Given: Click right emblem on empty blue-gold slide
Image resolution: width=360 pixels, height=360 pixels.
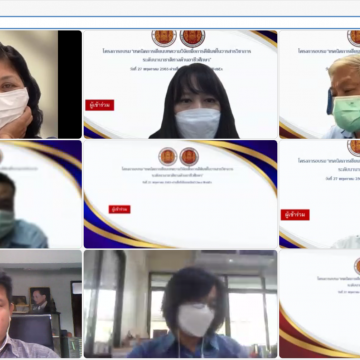Looking at the screenshot, I should tap(189, 157).
